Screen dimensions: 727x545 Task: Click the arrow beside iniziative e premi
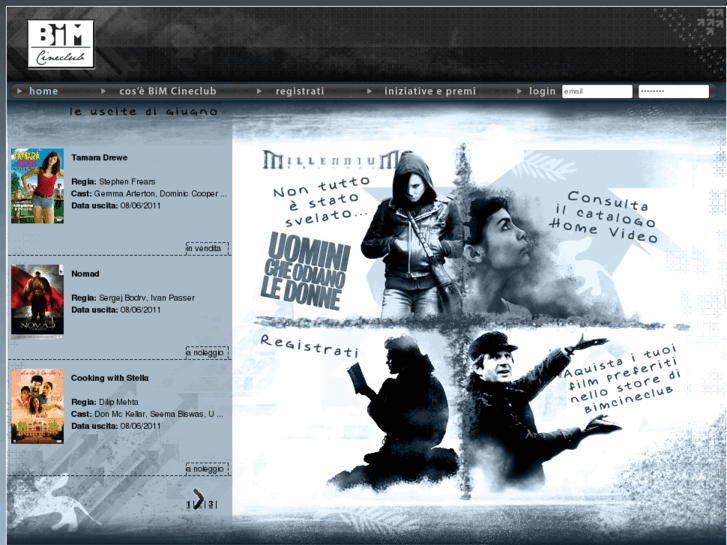[x=370, y=91]
